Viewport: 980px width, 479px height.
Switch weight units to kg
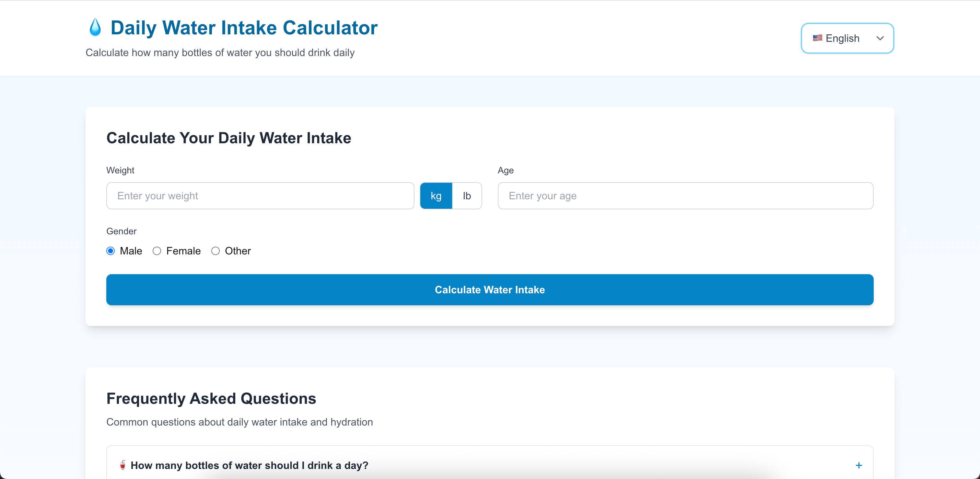(436, 195)
